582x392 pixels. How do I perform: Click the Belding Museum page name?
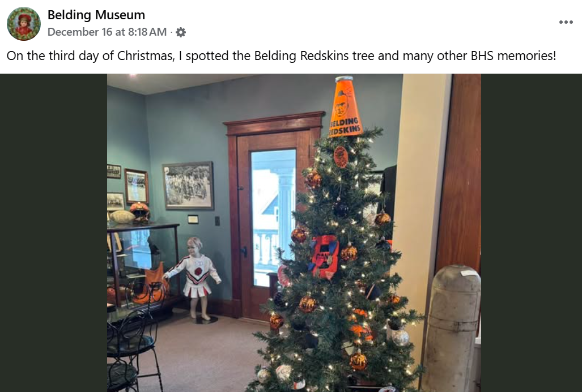96,15
